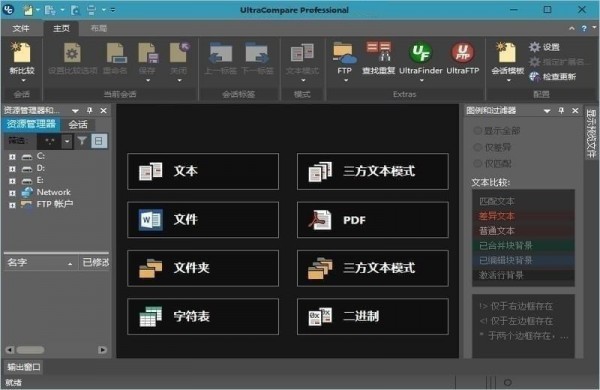
Task: Start a 文件夹 folder comparison
Action: 203,268
